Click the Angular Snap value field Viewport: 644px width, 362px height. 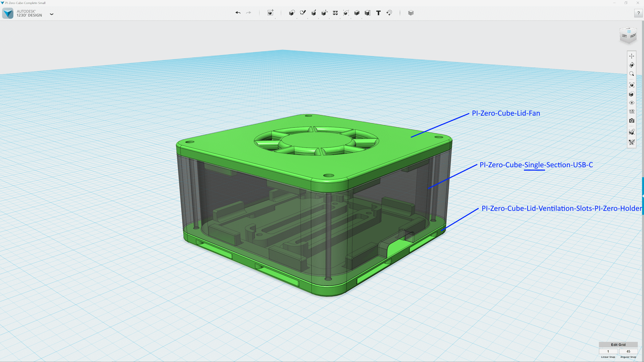click(628, 351)
